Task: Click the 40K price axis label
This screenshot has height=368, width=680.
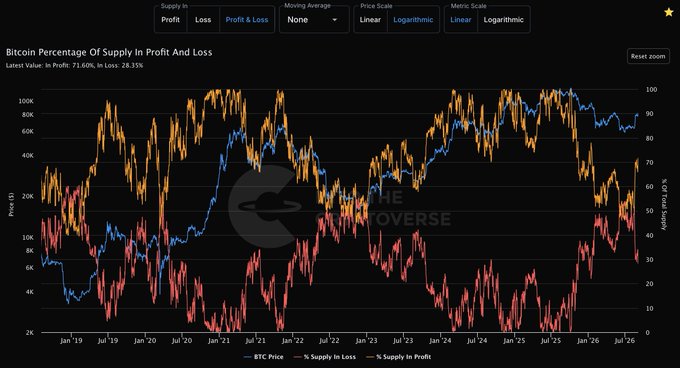Action: pyautogui.click(x=28, y=156)
